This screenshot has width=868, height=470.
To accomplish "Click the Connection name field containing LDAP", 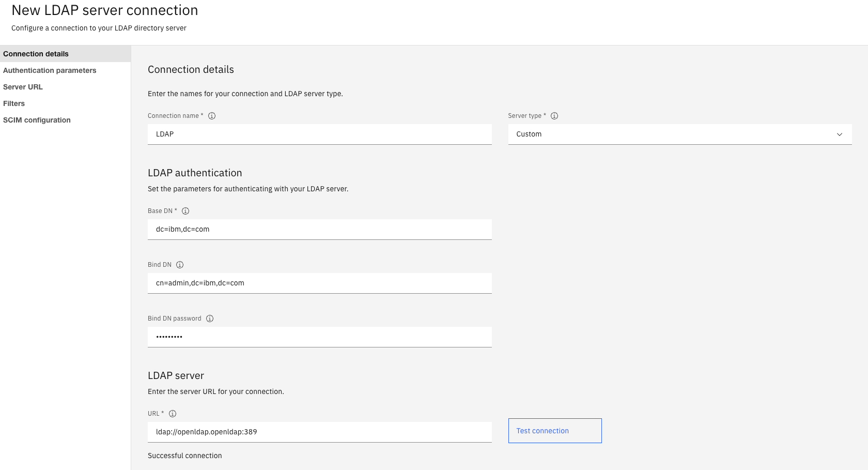I will point(319,134).
